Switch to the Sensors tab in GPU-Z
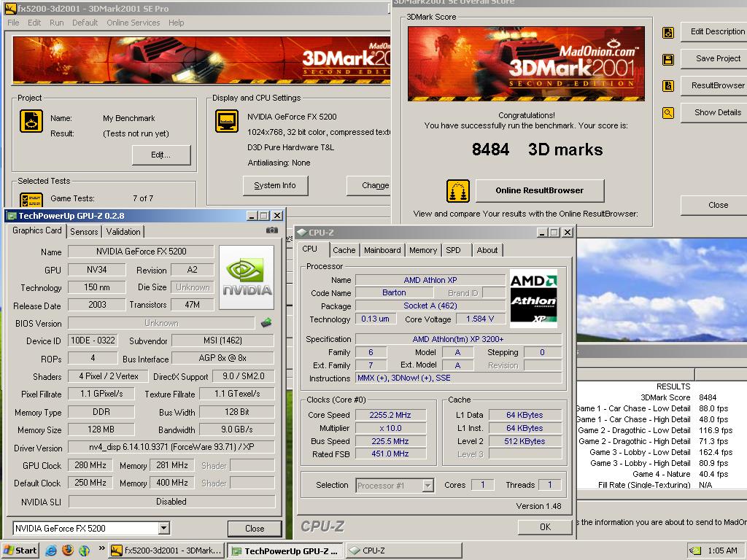Viewport: 747px width, 560px height. coord(84,231)
